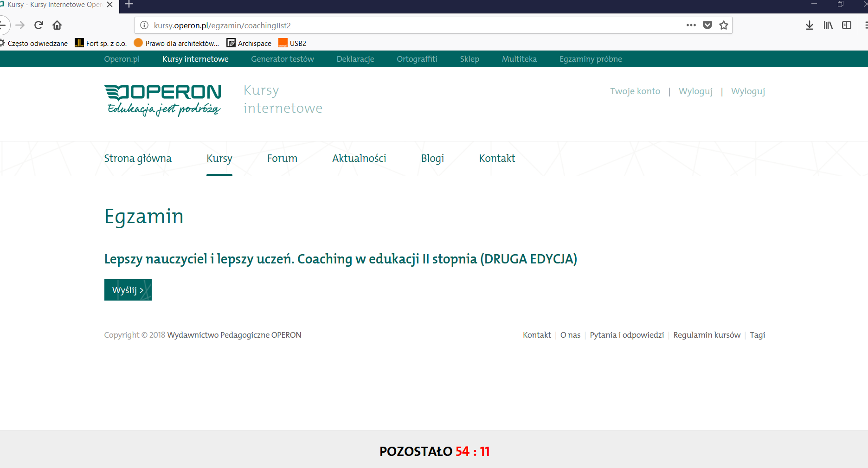Click the first Wyloguj link
Screen dimensions: 868x468
point(695,91)
